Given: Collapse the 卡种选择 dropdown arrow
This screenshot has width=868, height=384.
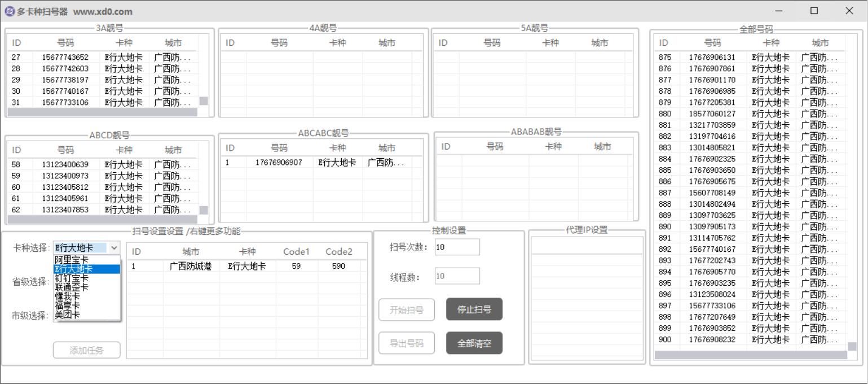Looking at the screenshot, I should [114, 247].
